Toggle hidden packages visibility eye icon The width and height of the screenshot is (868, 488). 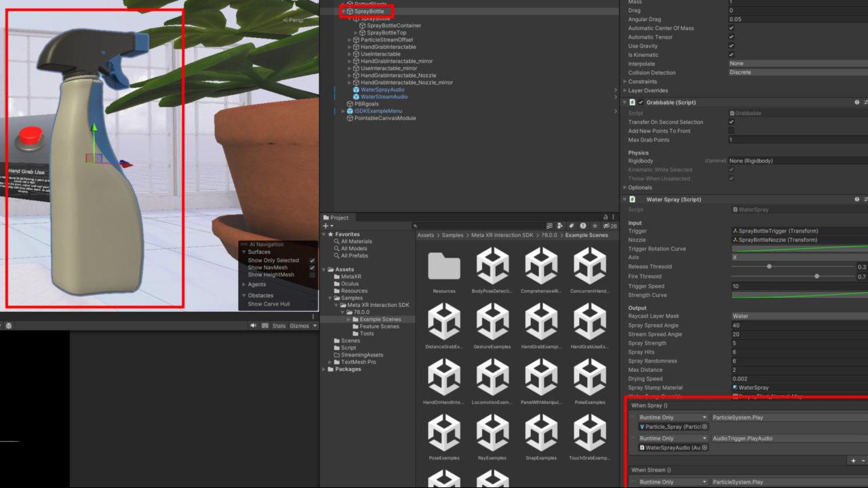[607, 226]
